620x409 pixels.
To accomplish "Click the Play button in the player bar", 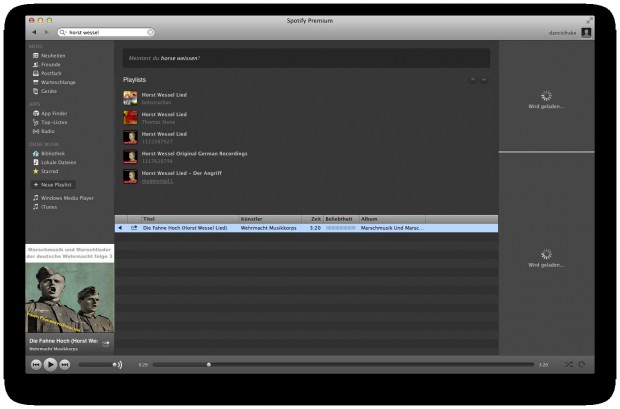I will (x=50, y=365).
